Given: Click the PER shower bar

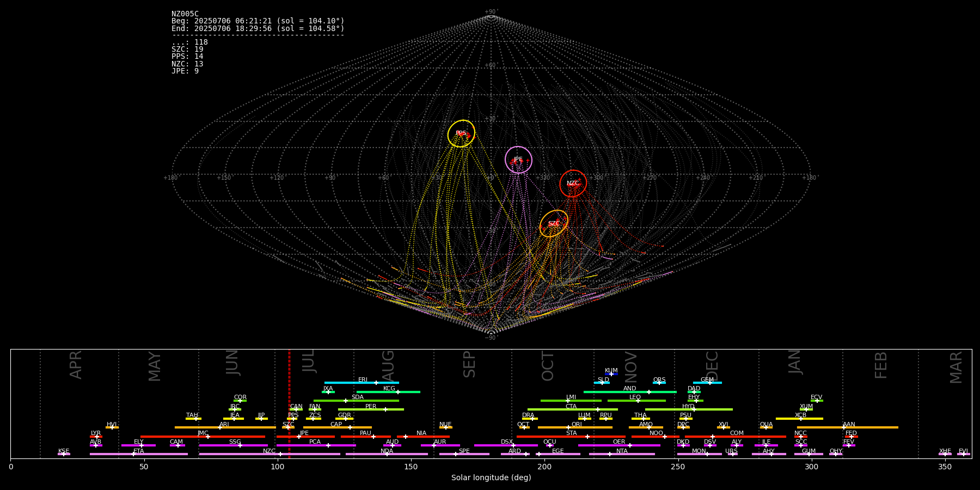Looking at the screenshot, I should coord(371,409).
